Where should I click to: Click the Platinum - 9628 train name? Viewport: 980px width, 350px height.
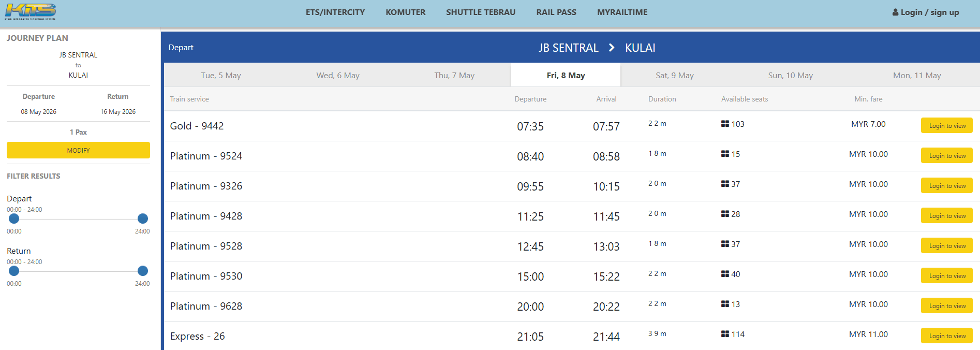click(x=206, y=306)
